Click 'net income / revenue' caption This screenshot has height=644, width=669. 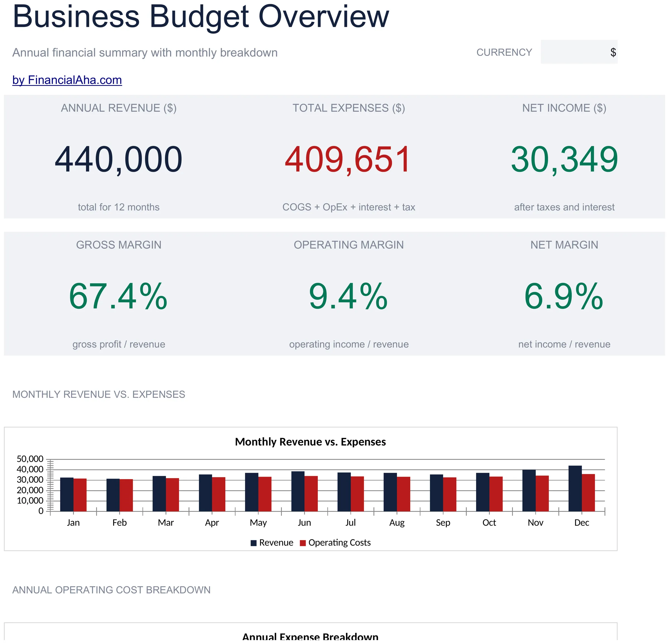tap(564, 344)
